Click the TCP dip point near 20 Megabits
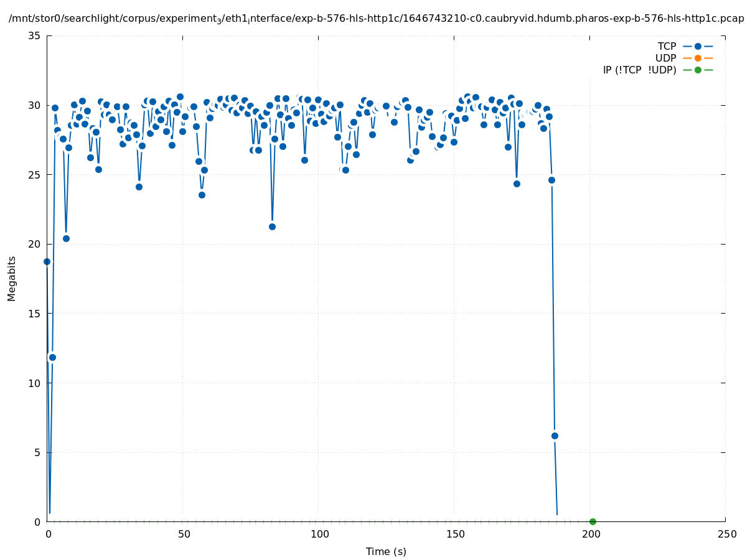This screenshot has width=745, height=560. (66, 238)
